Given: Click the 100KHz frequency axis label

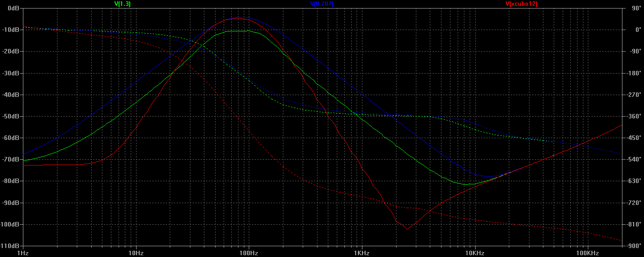Looking at the screenshot, I should [587, 253].
